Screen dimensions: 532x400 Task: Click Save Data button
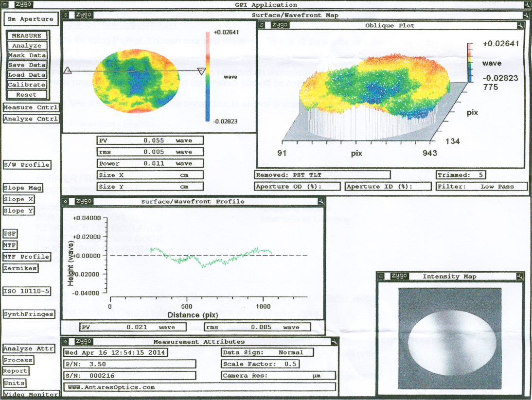point(27,65)
